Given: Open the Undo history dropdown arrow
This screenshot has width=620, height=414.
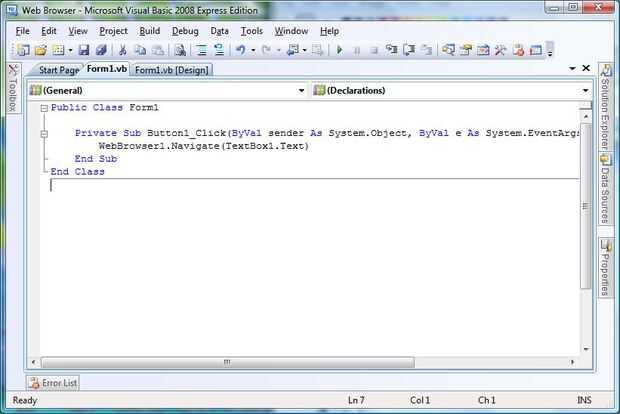Looking at the screenshot, I should pos(253,50).
